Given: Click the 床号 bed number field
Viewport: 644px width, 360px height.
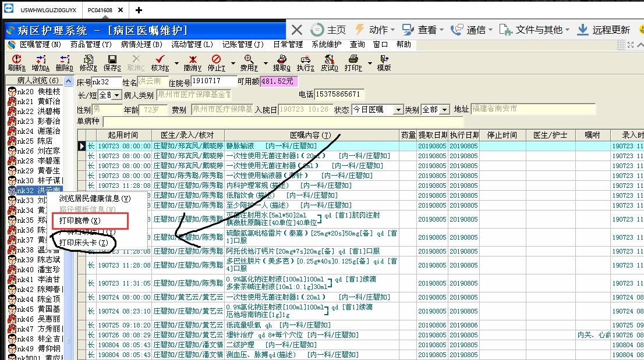Looking at the screenshot, I should [x=107, y=81].
